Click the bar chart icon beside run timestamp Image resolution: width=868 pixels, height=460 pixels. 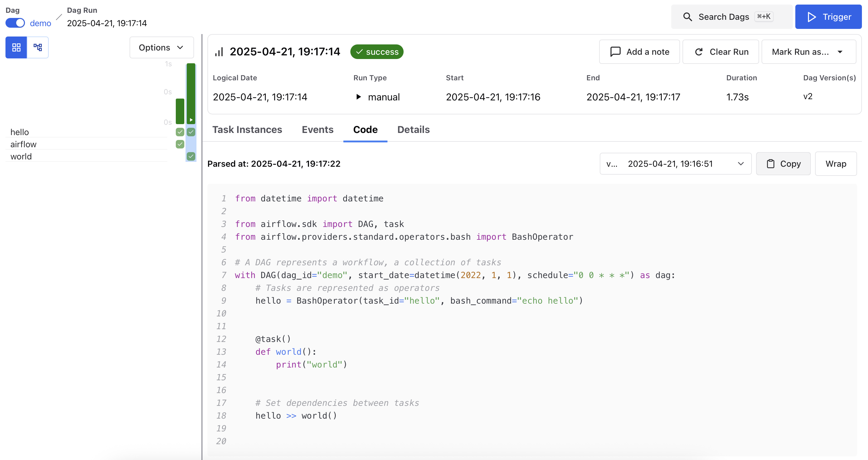[x=219, y=51]
